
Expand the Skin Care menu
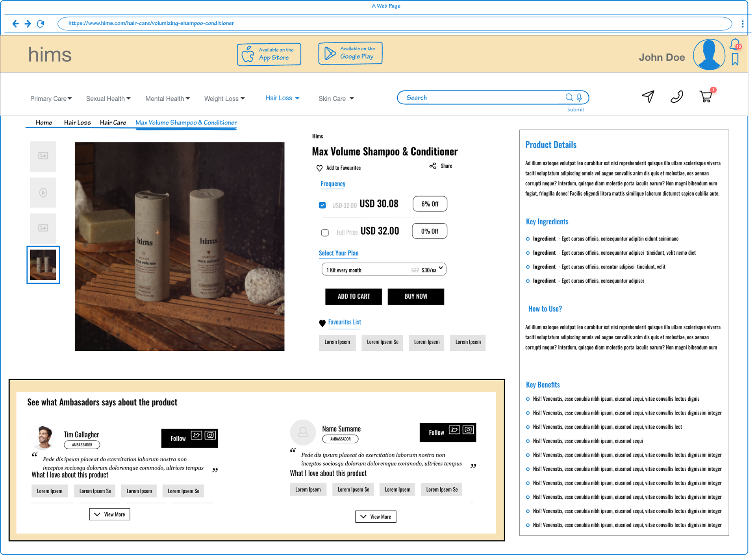point(336,98)
